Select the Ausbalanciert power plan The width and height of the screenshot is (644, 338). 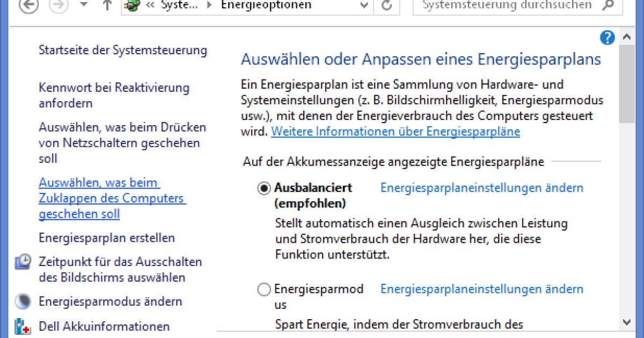[x=264, y=188]
